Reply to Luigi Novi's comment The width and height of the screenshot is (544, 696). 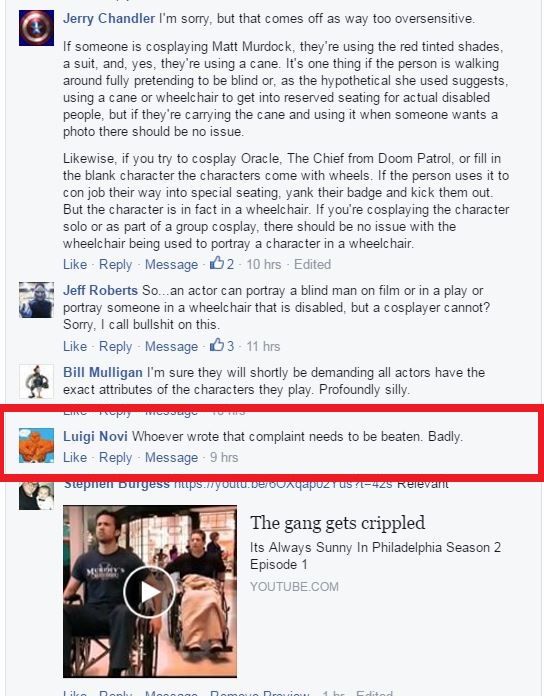point(115,457)
